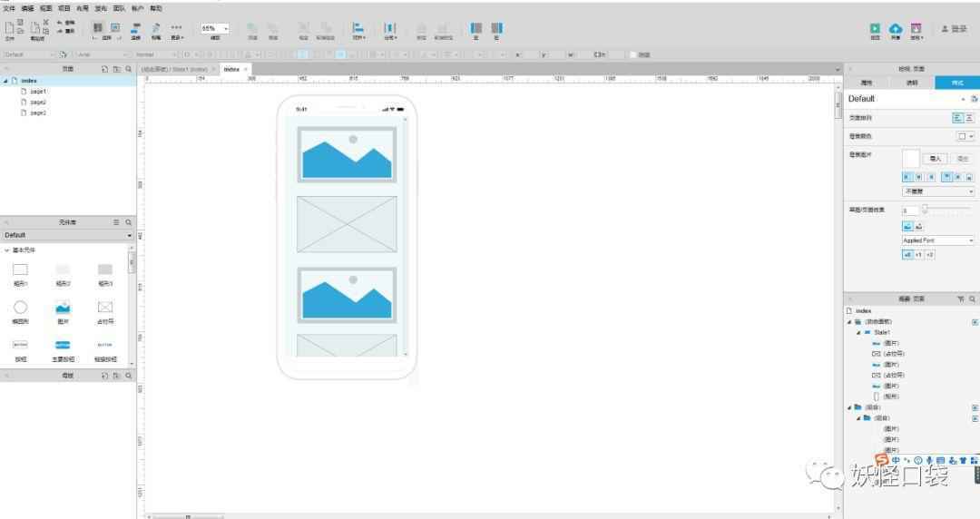Search widget library with magnifier icon
This screenshot has height=519, width=980.
point(129,222)
